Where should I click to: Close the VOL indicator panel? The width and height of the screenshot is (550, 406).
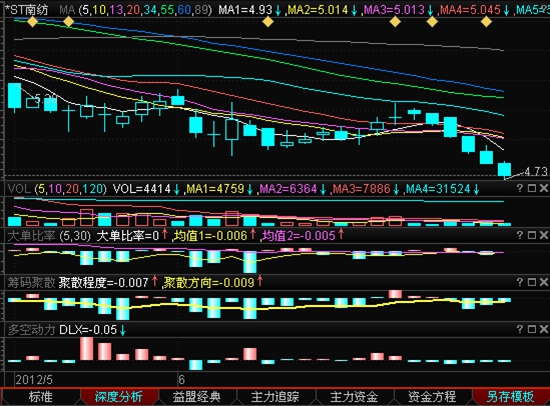543,188
